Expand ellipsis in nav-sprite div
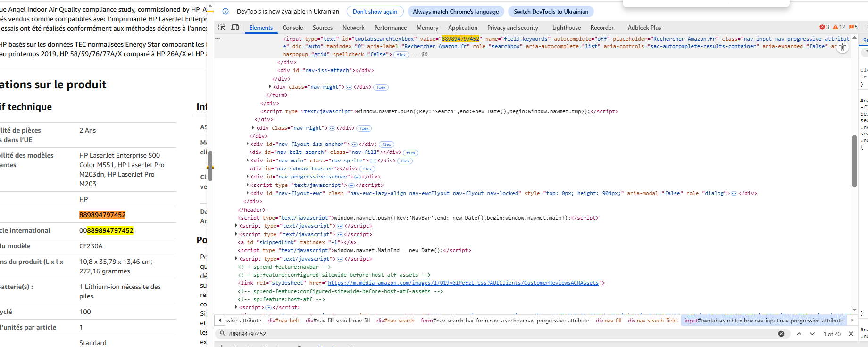The height and width of the screenshot is (347, 868). pyautogui.click(x=373, y=161)
